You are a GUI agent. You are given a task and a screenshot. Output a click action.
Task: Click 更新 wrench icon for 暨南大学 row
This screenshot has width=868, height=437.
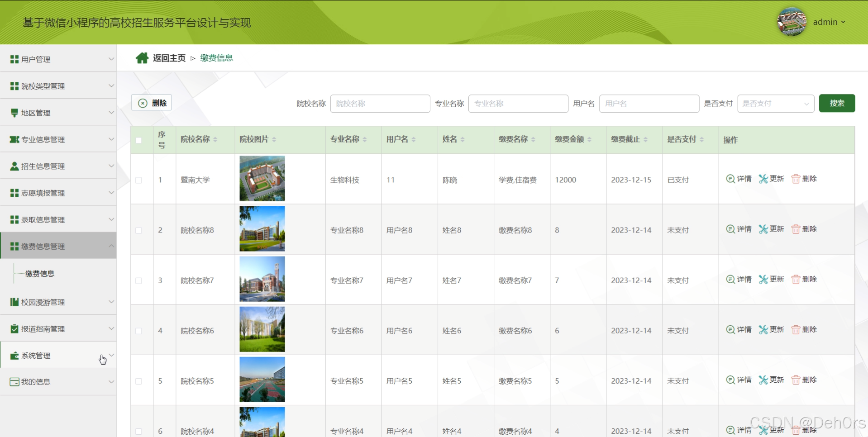pos(763,179)
